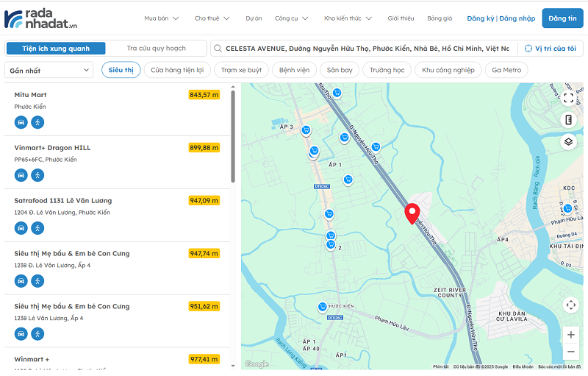Toggle map fullscreen view
588x376 pixels.
[x=568, y=98]
